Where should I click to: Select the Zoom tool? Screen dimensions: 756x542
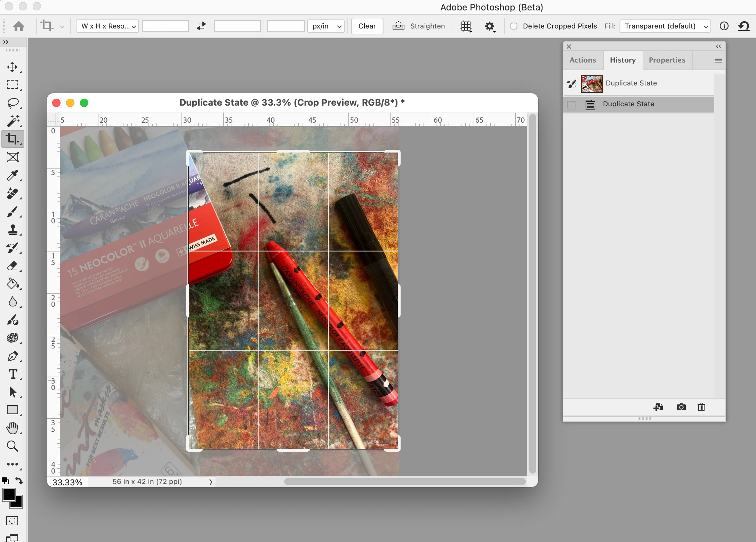tap(13, 446)
